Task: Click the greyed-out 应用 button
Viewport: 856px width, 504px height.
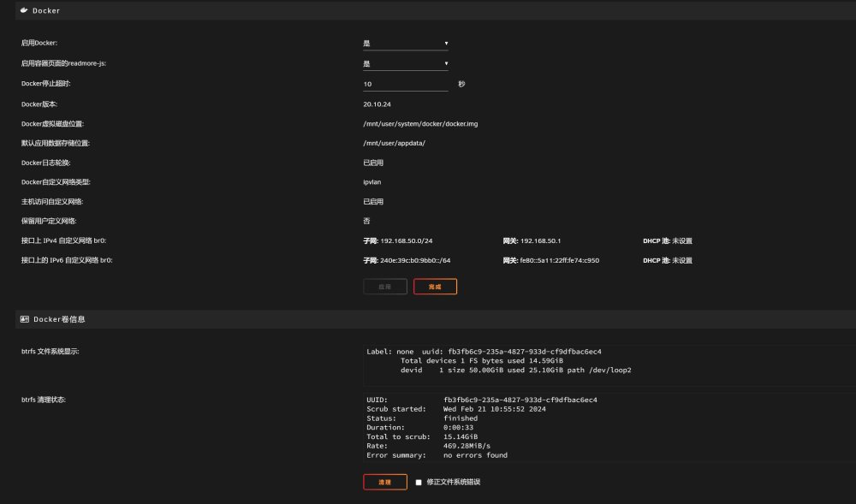Action: click(x=385, y=287)
